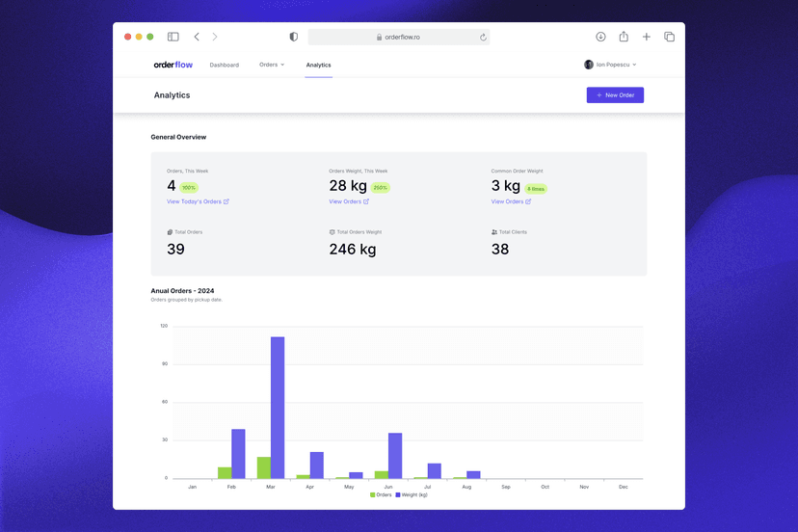Toggle the Safari sidebar icon
798x532 pixels.
click(x=173, y=37)
